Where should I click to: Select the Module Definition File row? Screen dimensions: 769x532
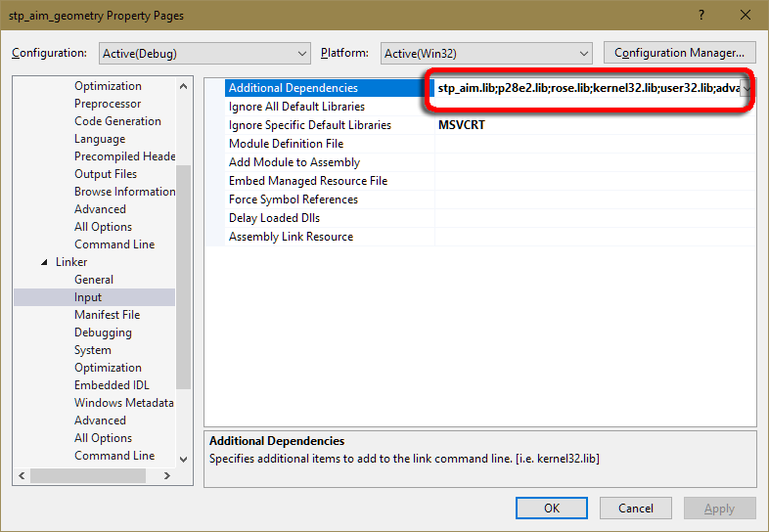click(490, 144)
